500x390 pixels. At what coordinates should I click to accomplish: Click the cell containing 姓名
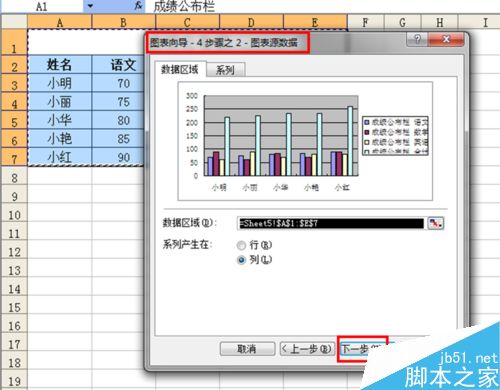[x=60, y=65]
